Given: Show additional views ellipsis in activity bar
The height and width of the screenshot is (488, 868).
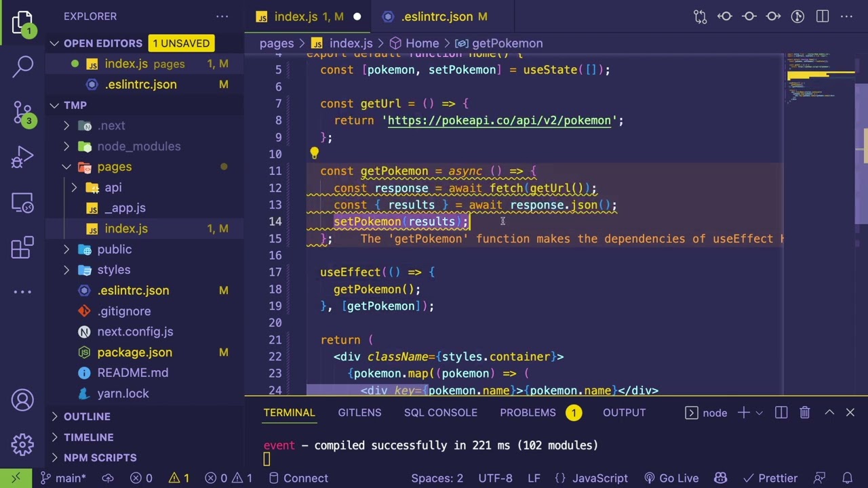Looking at the screenshot, I should pyautogui.click(x=22, y=292).
